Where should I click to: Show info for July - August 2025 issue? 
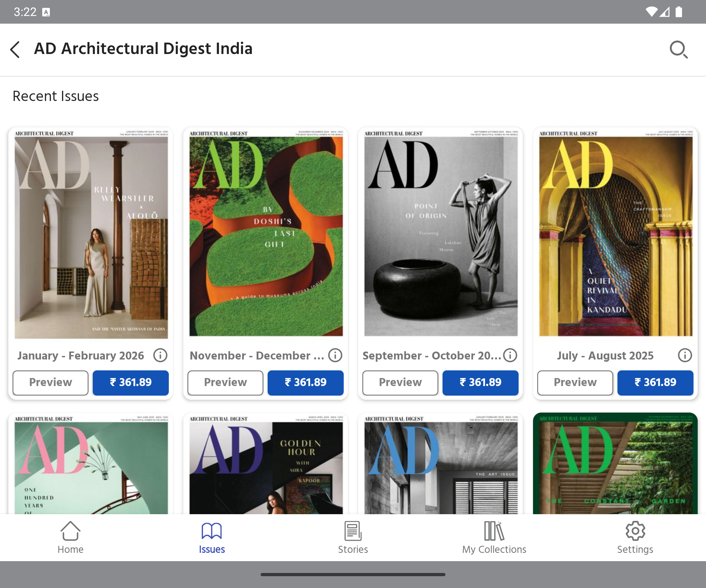tap(685, 355)
